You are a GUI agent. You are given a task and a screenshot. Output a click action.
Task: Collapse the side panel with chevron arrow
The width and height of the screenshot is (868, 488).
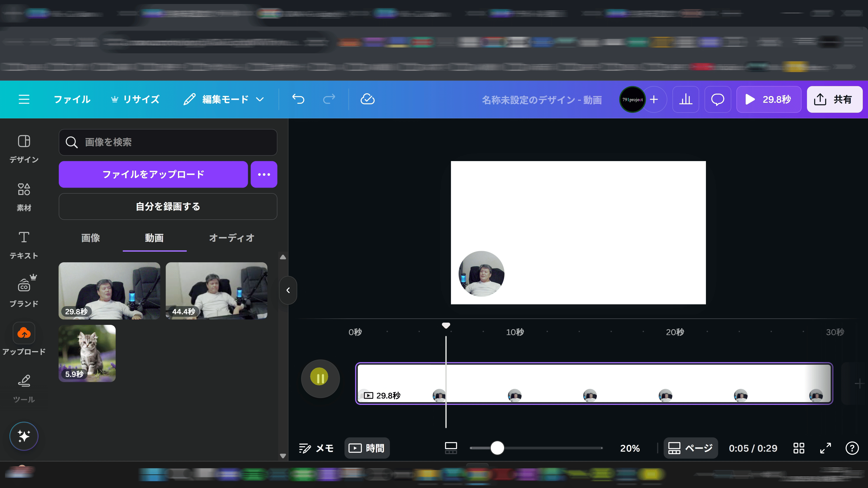tap(288, 290)
